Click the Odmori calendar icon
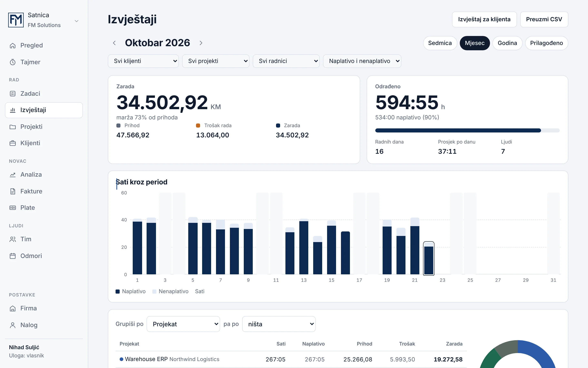This screenshot has height=368, width=588. click(13, 256)
